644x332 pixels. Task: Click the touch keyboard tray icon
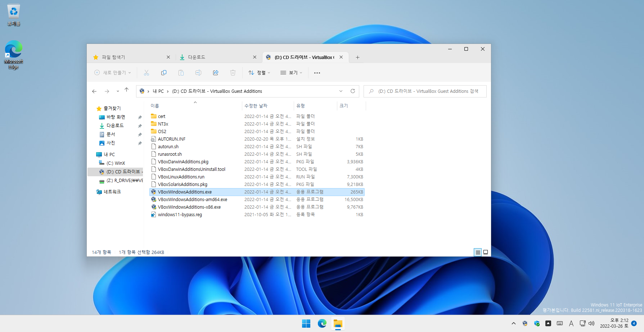560,323
